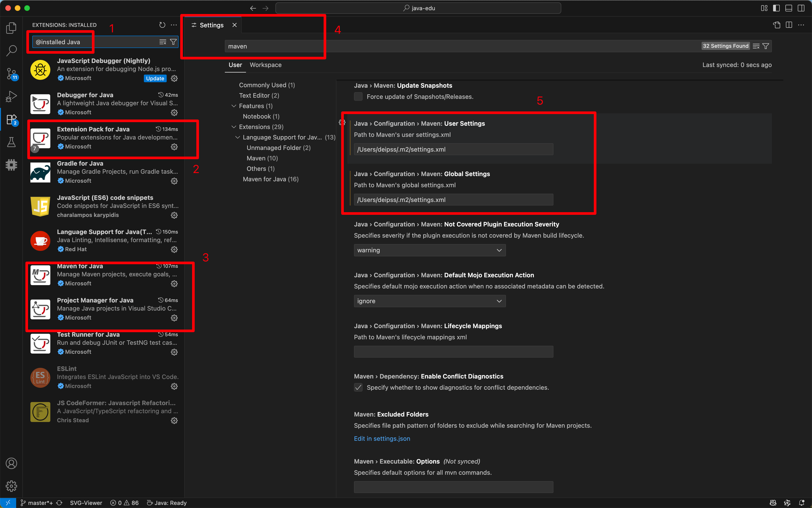Screen dimensions: 812x508
Task: Filter settings with funnel icon
Action: tap(766, 46)
